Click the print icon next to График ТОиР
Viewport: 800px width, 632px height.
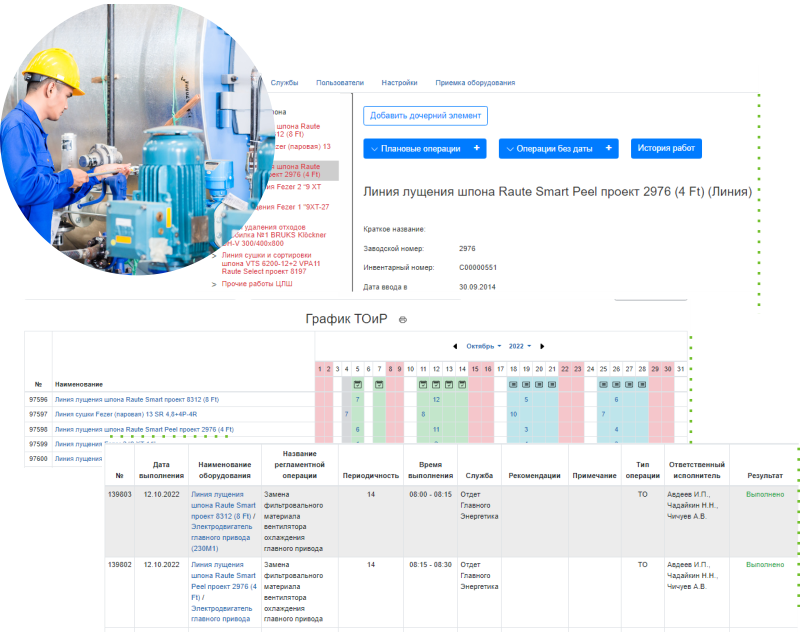pyautogui.click(x=403, y=320)
